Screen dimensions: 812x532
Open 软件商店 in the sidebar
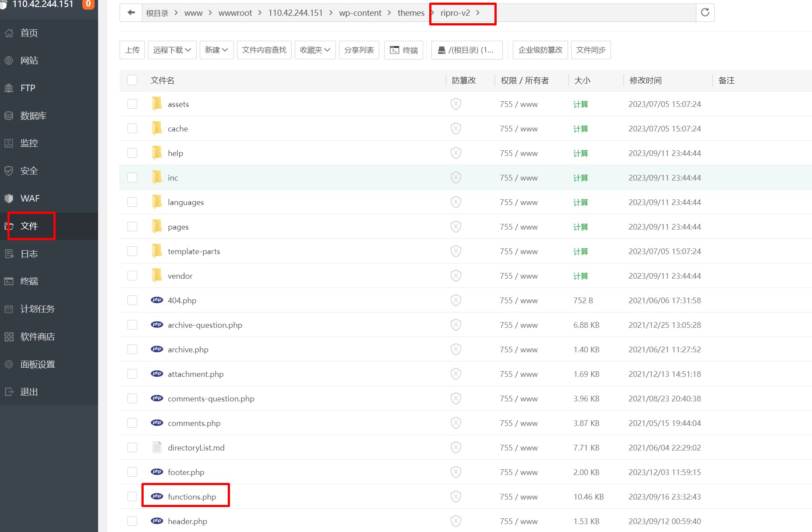pos(38,337)
